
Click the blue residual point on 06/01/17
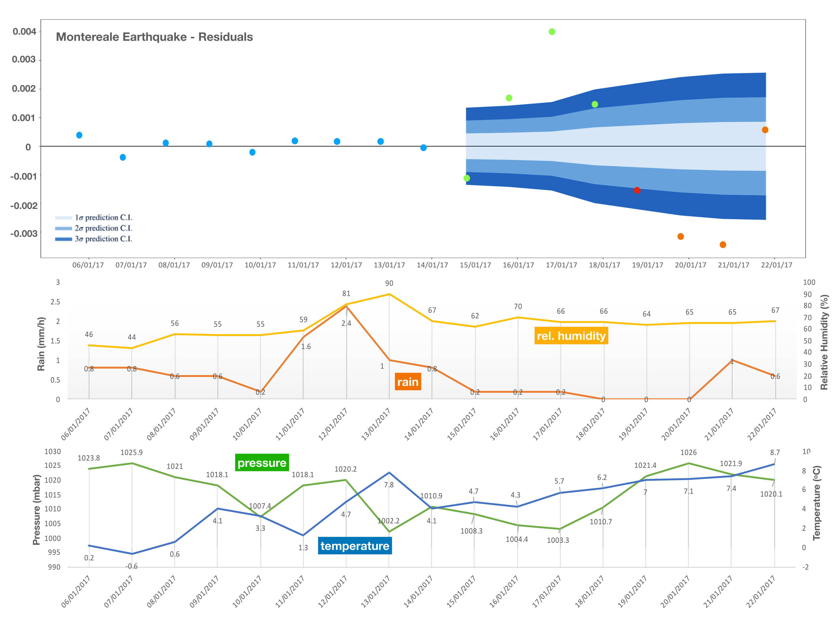[79, 135]
